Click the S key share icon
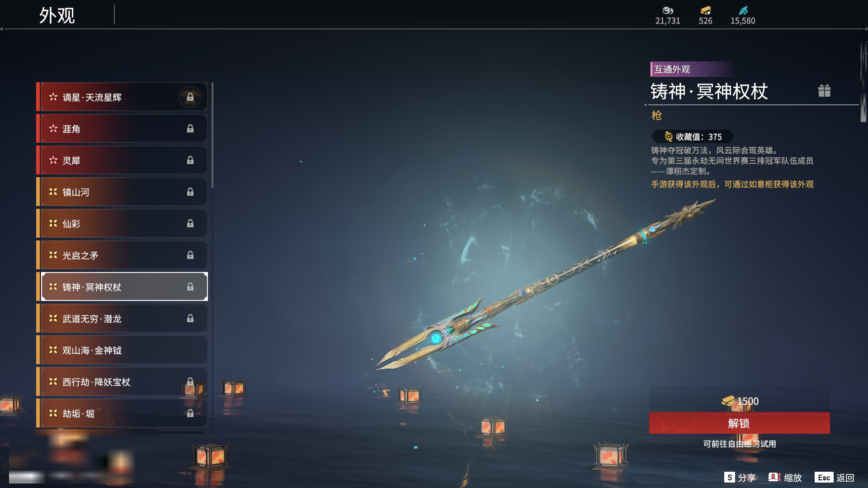This screenshot has height=488, width=868. (x=729, y=477)
